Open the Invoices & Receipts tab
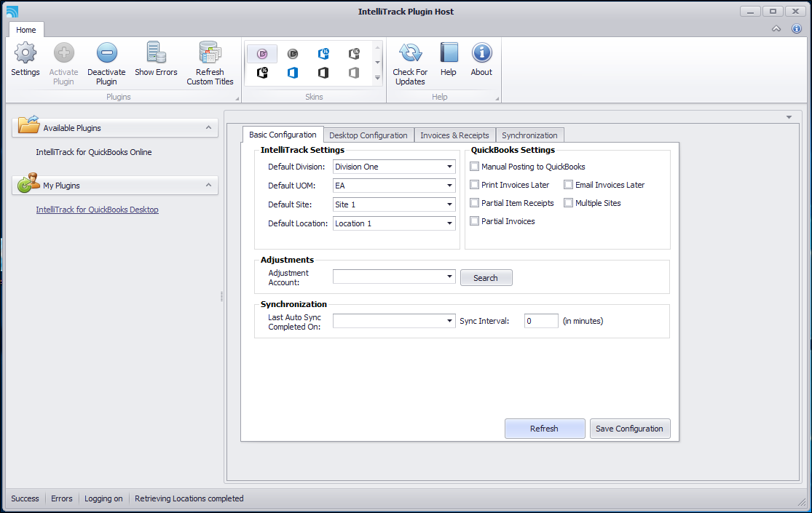 click(x=454, y=135)
